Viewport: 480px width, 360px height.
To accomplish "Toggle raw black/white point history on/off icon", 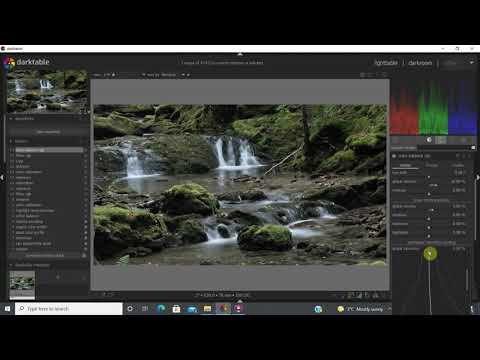I will click(85, 244).
